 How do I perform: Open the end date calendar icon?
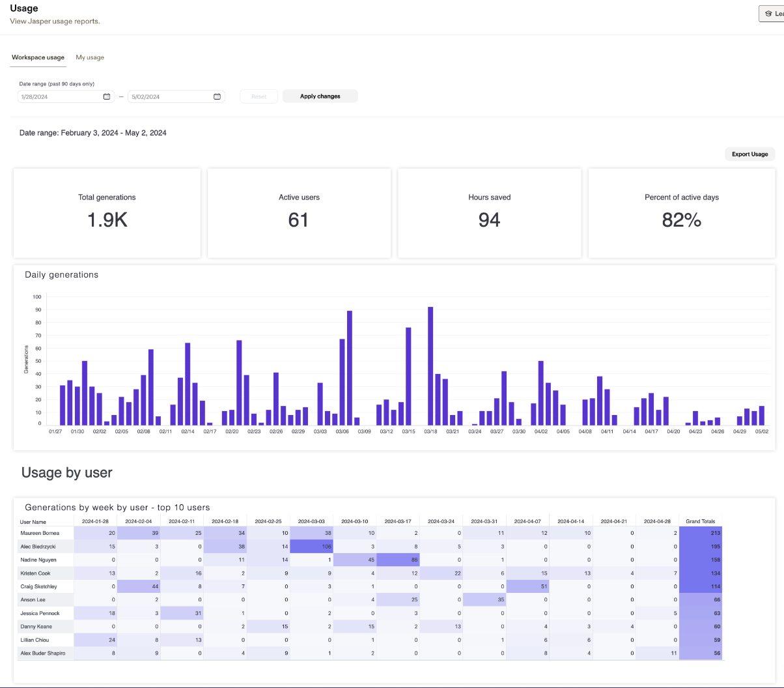(x=217, y=96)
